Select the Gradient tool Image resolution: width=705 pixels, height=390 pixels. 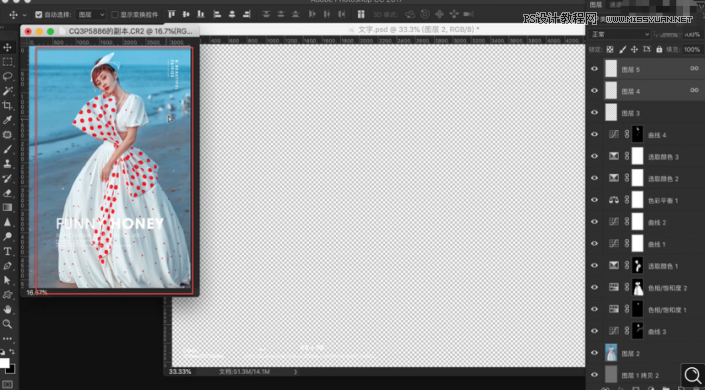[8, 207]
